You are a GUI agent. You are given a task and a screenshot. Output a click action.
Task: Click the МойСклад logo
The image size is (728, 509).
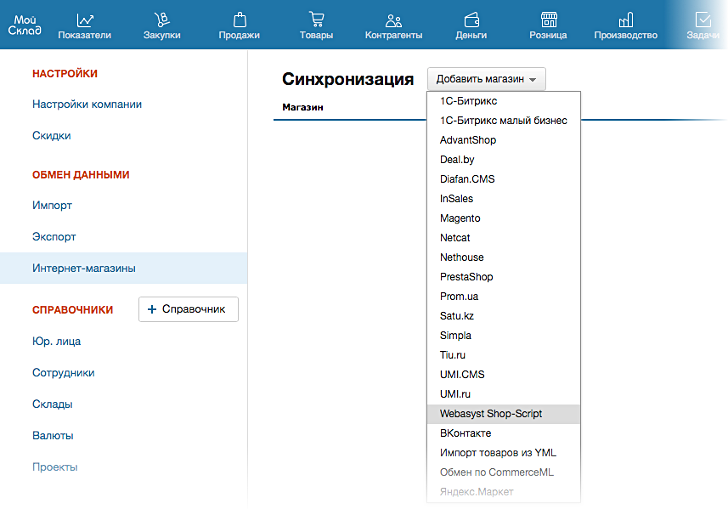coord(24,24)
